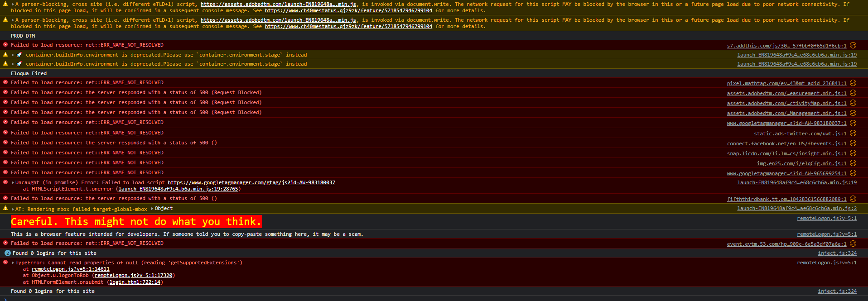Click insight icon beside fifththirdbank.tt.om link
Viewport: 868px width, 301px height.
[x=853, y=199]
